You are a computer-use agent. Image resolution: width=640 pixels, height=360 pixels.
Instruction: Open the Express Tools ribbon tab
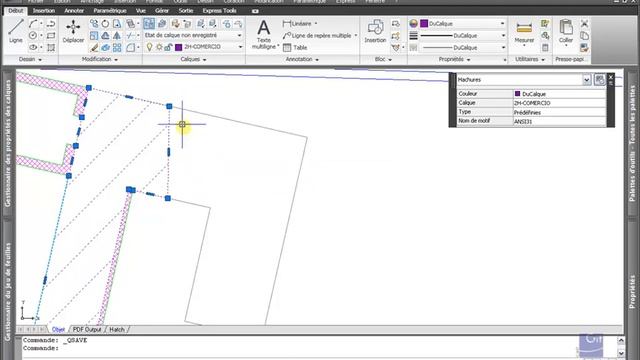click(220, 11)
